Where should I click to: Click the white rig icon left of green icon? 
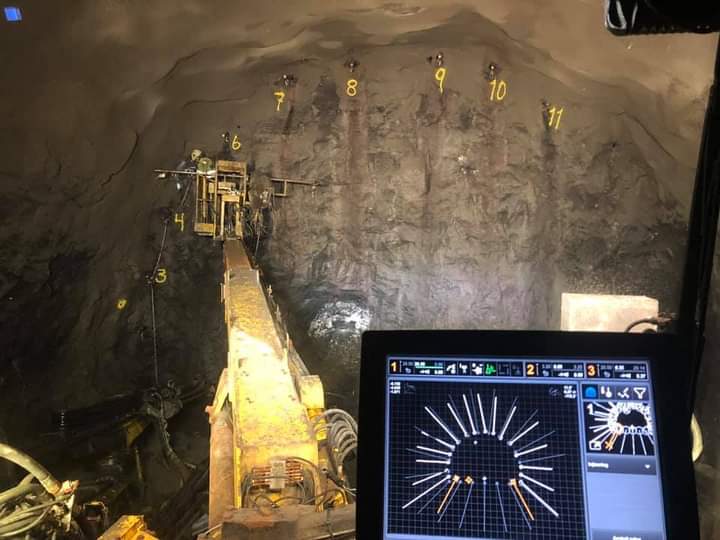(x=476, y=369)
